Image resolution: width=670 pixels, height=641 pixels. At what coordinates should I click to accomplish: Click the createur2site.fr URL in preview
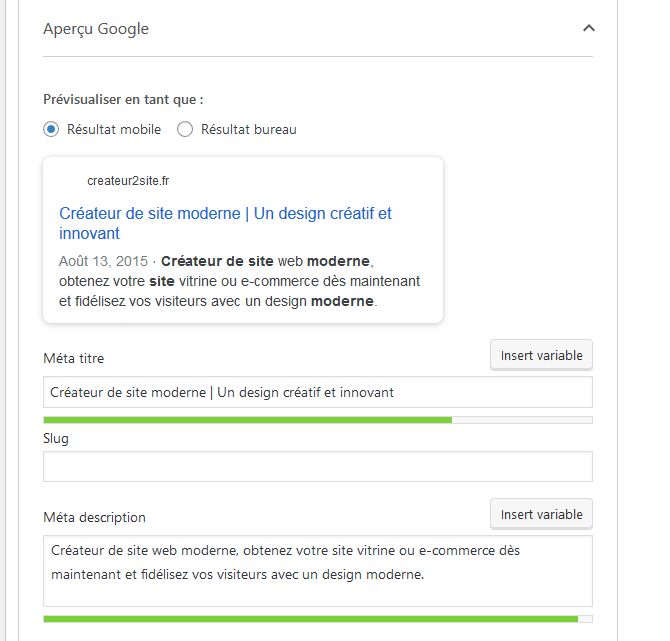click(x=128, y=181)
